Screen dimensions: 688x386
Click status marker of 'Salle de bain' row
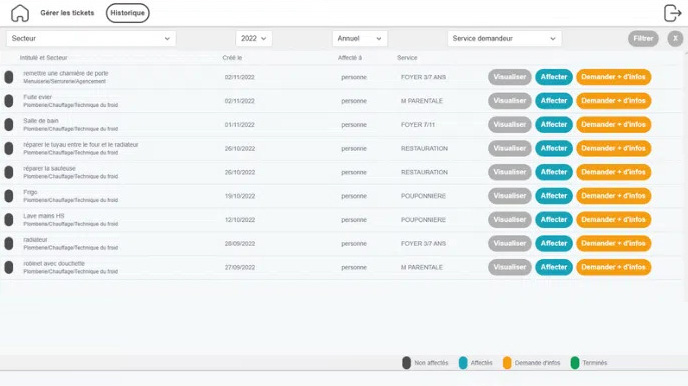[9, 125]
